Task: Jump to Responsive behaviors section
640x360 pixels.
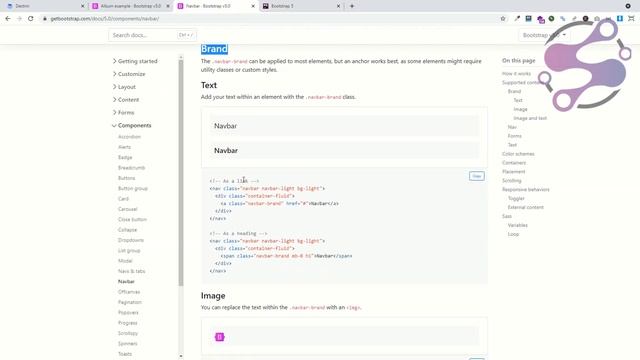Action: click(x=526, y=189)
